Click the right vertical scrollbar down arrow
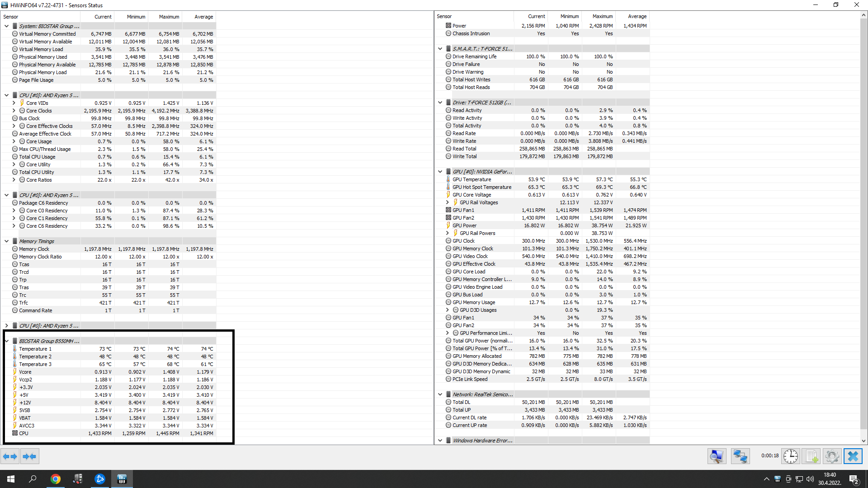 (863, 441)
